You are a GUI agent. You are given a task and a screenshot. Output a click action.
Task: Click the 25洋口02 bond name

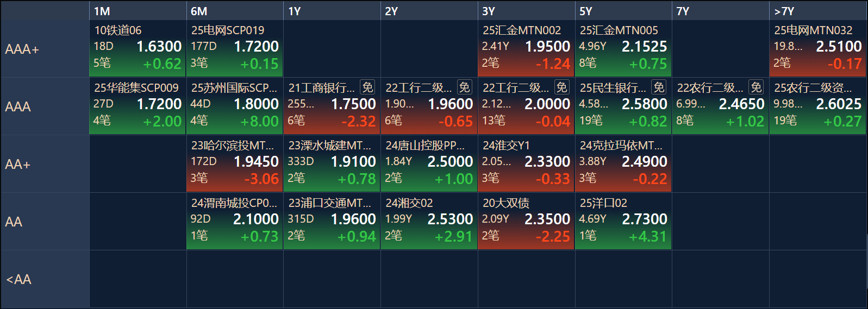pos(603,203)
